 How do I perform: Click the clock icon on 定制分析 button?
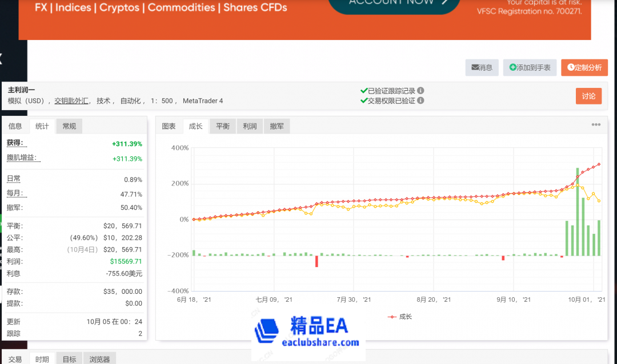[x=570, y=67]
